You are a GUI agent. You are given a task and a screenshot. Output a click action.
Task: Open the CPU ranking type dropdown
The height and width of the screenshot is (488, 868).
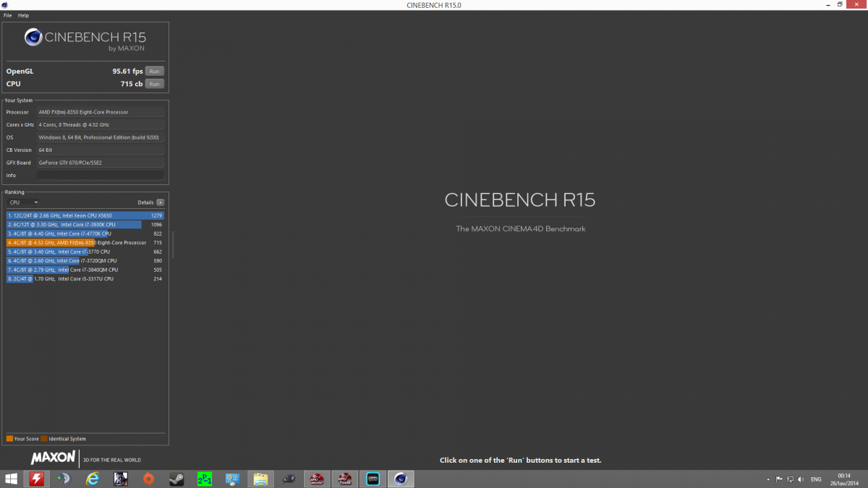point(23,202)
